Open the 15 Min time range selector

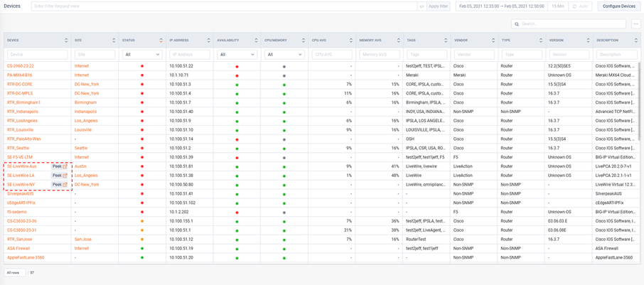pos(558,6)
